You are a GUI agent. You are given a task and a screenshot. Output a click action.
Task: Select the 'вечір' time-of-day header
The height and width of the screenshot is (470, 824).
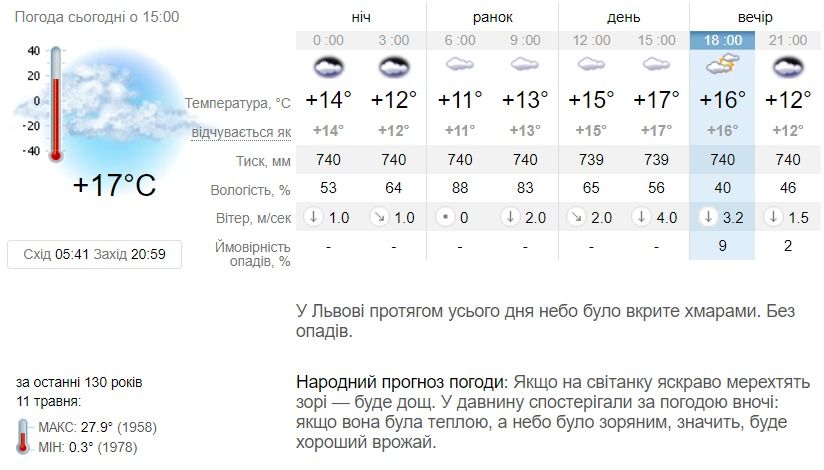tap(755, 18)
